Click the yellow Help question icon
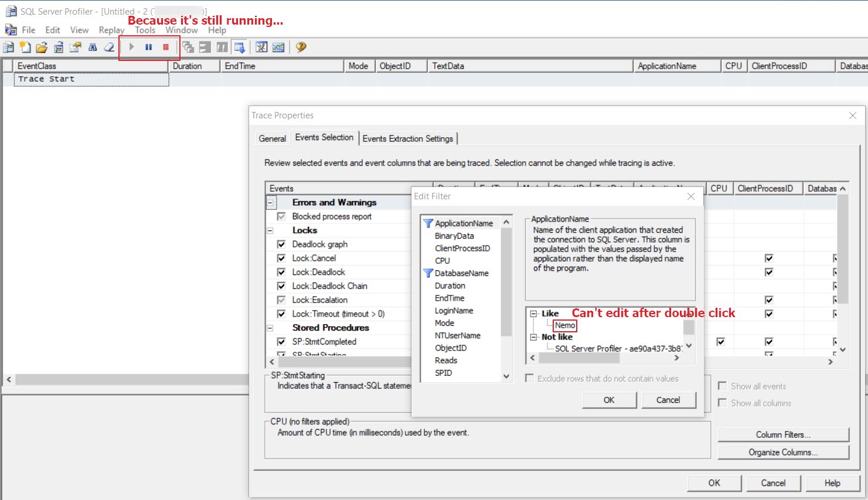The width and height of the screenshot is (868, 500). point(301,47)
